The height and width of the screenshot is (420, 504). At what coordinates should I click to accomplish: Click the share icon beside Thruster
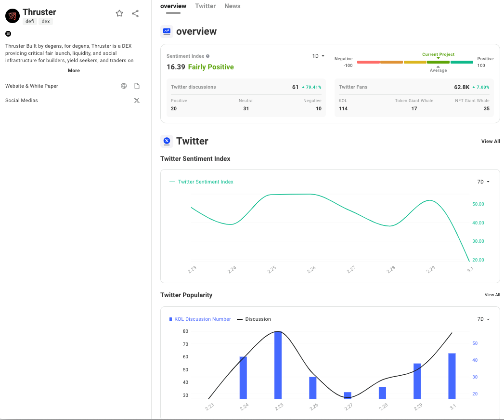[135, 13]
